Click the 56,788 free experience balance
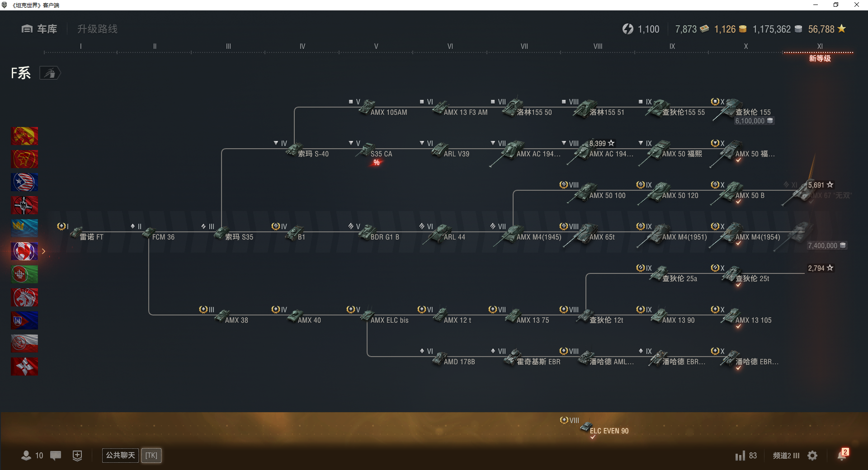Screen dimensions: 868x470 point(827,29)
